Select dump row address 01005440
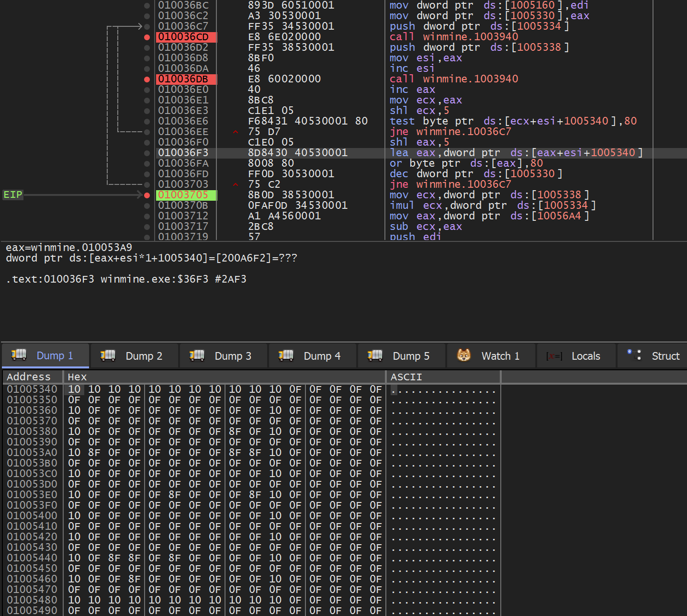Image resolution: width=687 pixels, height=616 pixels. tap(32, 558)
